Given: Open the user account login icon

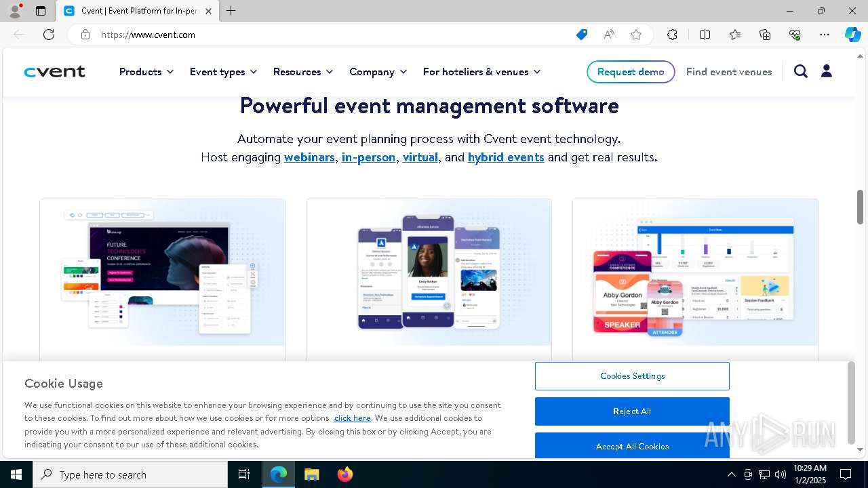Looking at the screenshot, I should (827, 71).
